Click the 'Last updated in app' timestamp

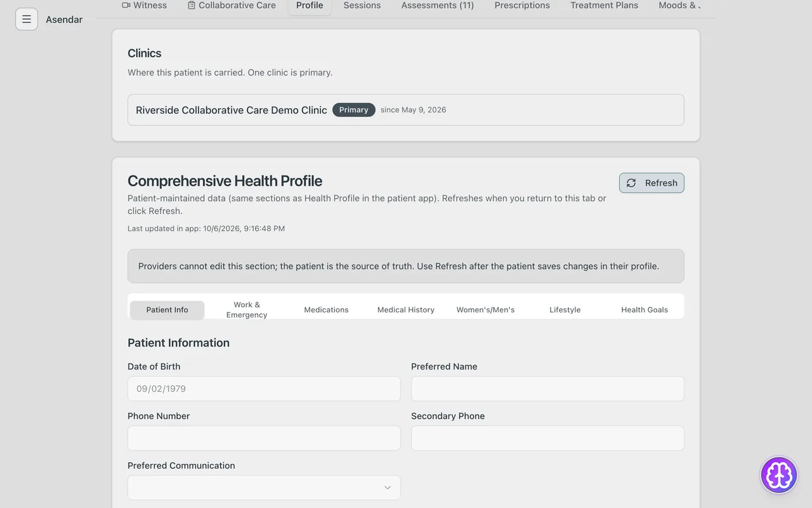click(206, 229)
